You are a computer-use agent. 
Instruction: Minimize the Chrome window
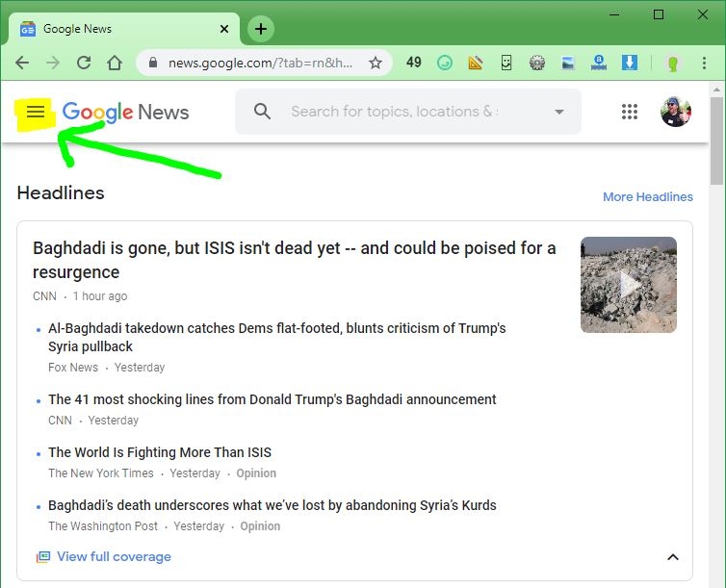pos(614,14)
